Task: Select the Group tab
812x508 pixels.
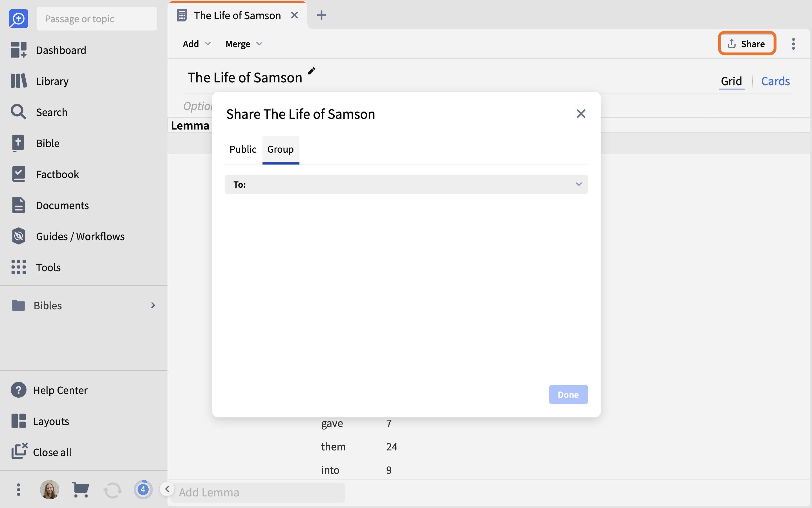Action: 281,150
